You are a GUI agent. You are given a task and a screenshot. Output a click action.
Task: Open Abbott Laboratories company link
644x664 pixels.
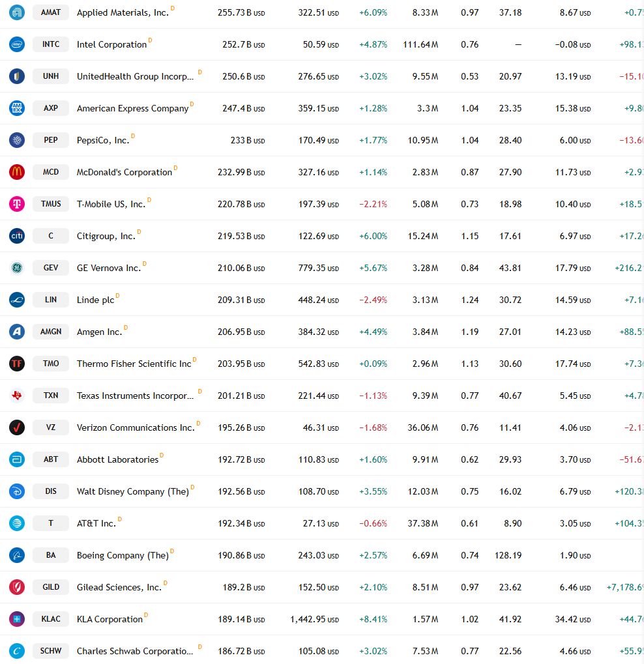pos(118,459)
